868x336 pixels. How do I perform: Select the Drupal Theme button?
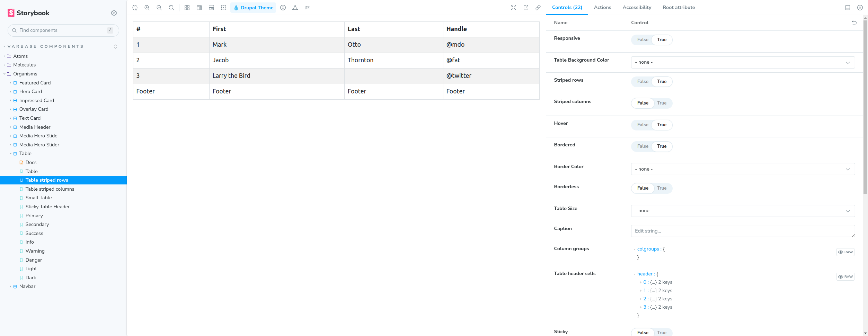click(x=254, y=8)
